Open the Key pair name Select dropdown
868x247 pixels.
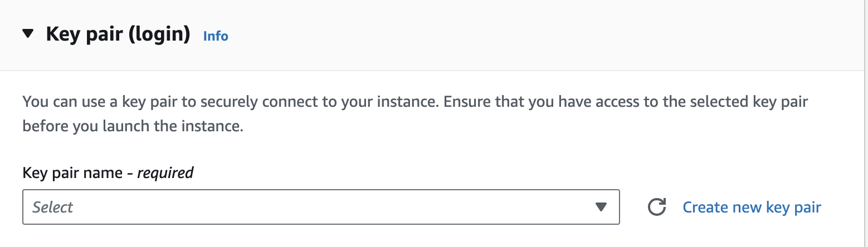(x=321, y=208)
